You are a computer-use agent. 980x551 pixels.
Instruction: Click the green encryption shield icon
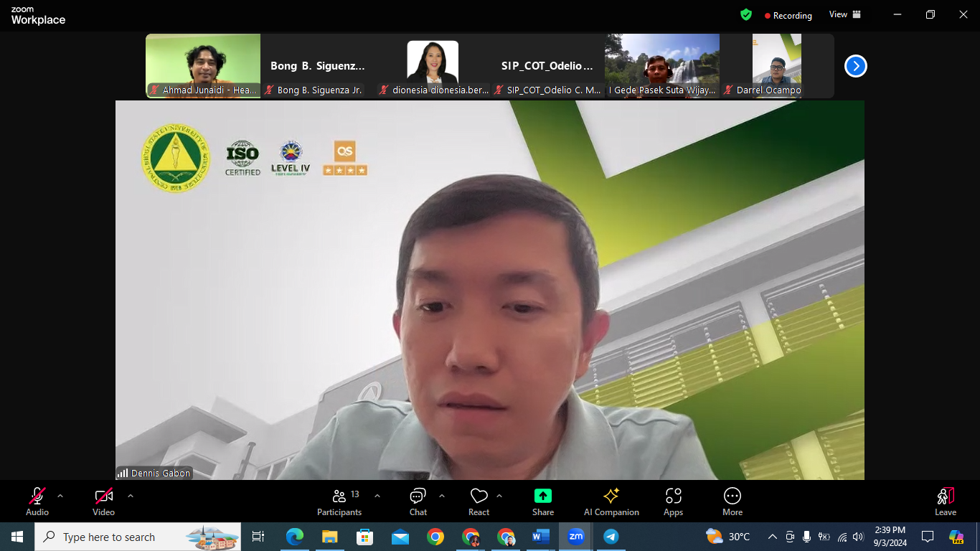click(746, 14)
